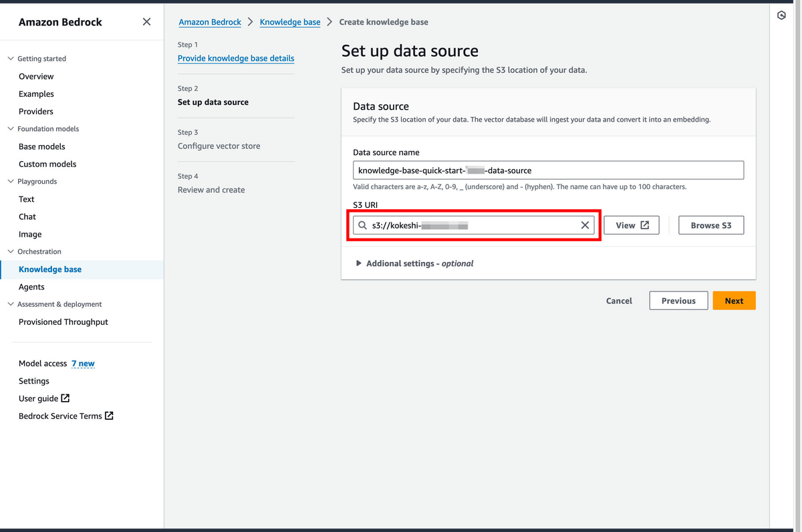802x532 pixels.
Task: Open the Text playground
Action: pos(27,199)
